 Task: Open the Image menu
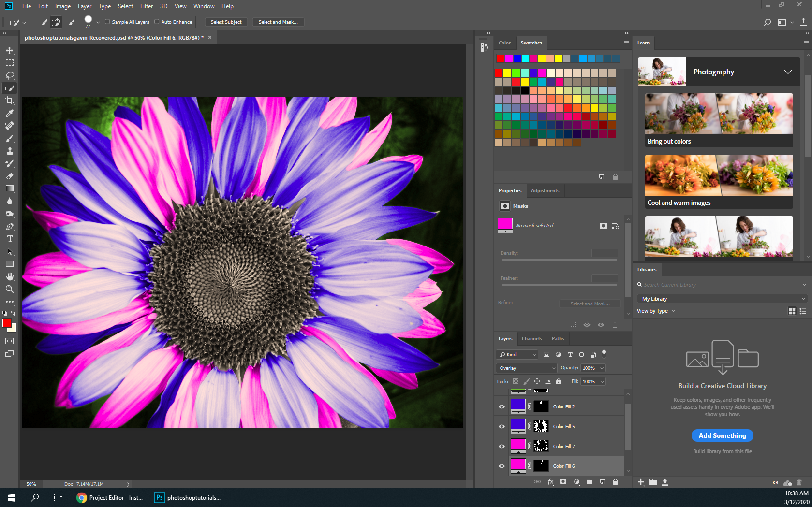[63, 6]
